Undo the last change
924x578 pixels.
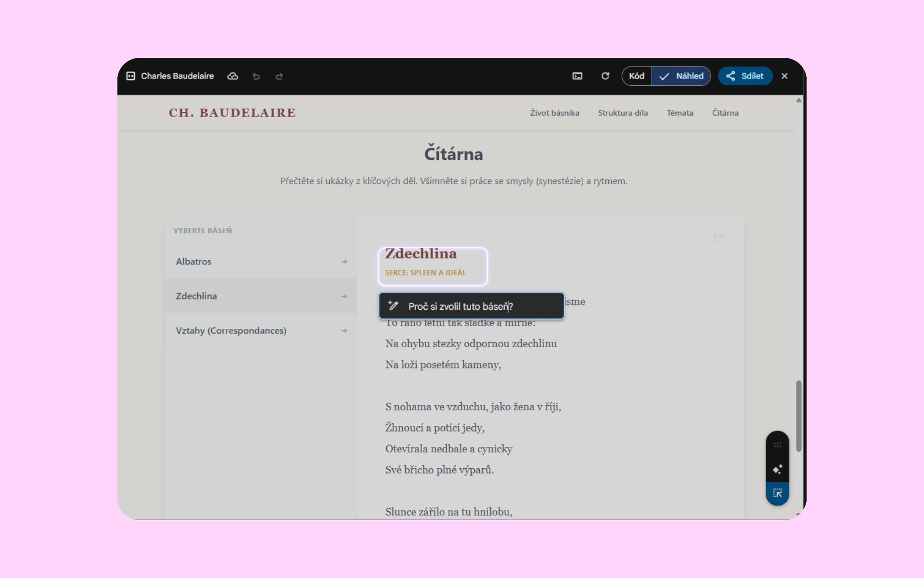[x=256, y=76]
